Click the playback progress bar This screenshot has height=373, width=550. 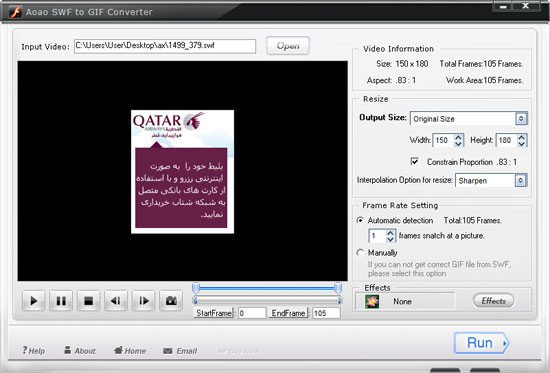point(267,300)
